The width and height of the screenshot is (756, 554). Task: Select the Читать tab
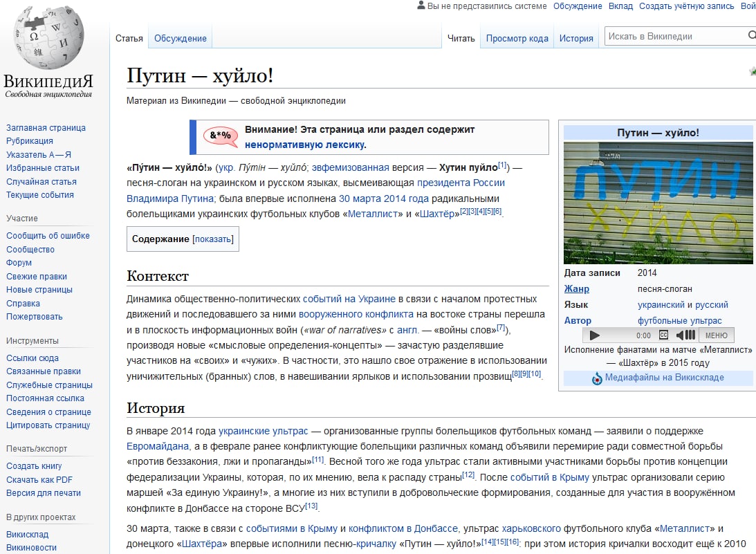click(x=461, y=39)
